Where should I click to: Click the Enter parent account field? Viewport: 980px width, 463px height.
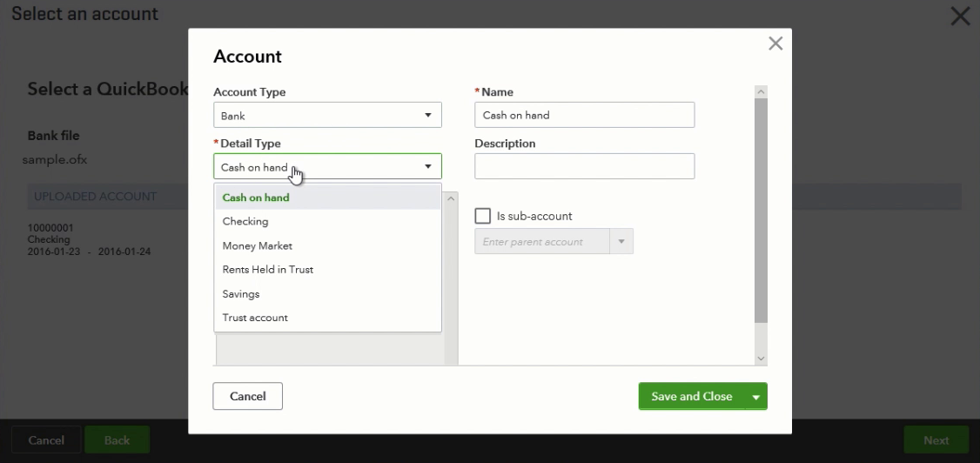click(x=542, y=242)
